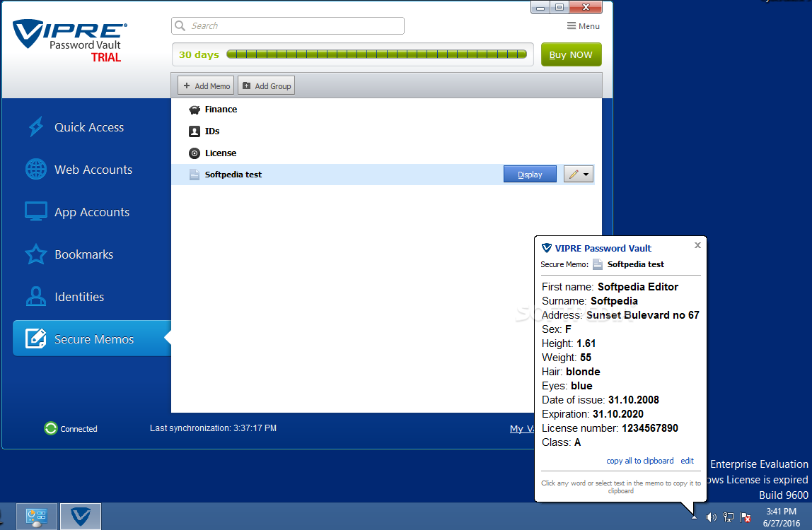Click the popup Secure Memo document icon
Viewport: 812px width, 530px height.
598,264
